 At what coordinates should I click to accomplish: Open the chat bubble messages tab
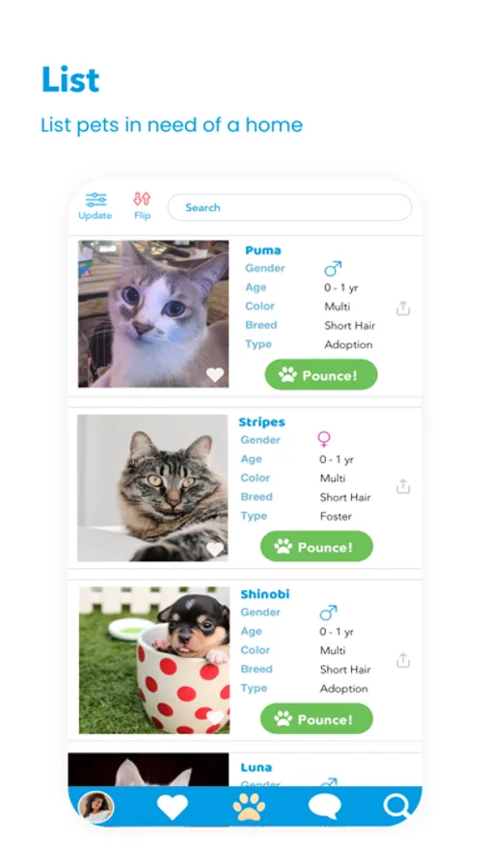pyautogui.click(x=324, y=807)
